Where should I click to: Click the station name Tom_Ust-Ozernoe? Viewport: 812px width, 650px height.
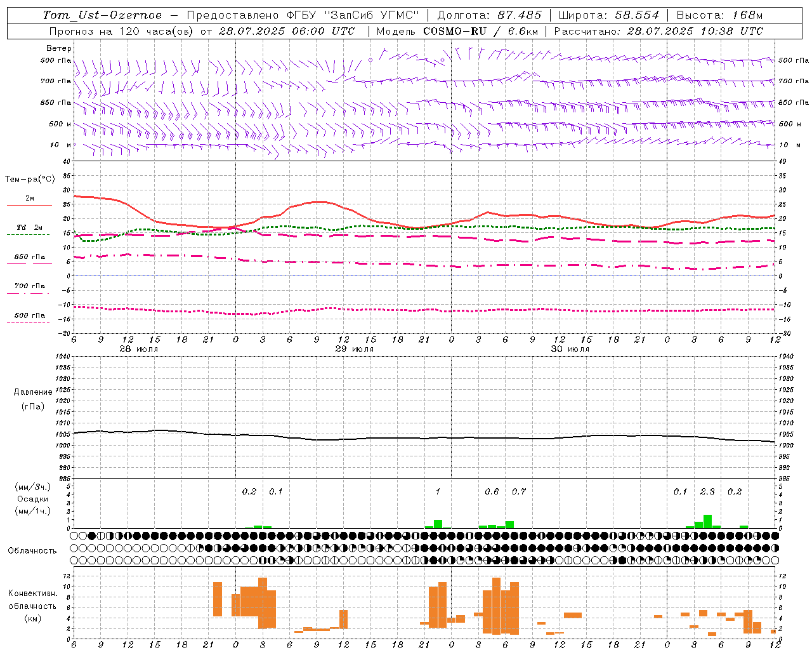click(x=102, y=15)
